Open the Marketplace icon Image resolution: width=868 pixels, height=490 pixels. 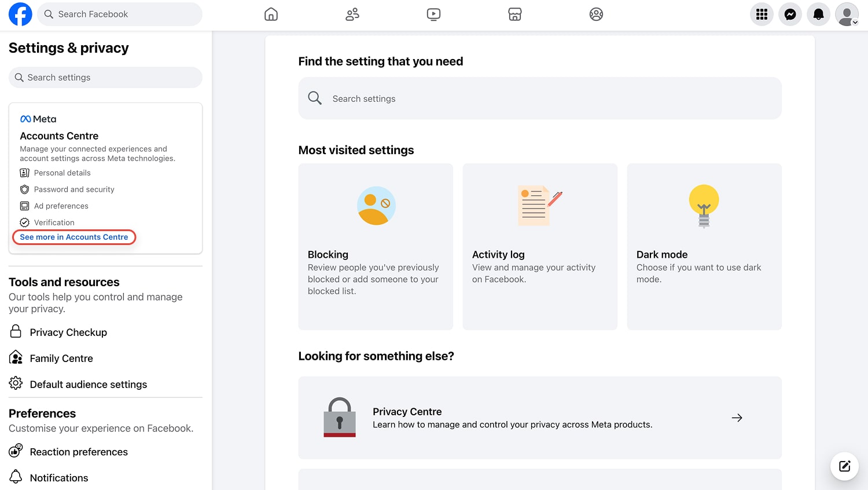(x=515, y=14)
